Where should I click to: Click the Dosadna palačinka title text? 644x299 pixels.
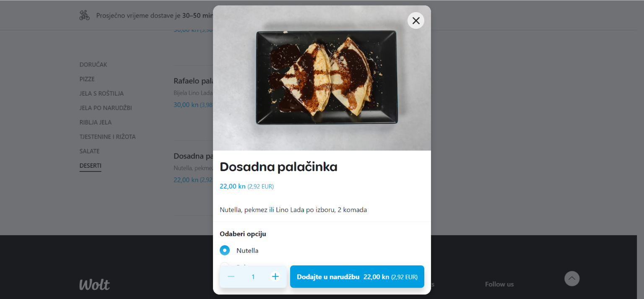point(278,167)
